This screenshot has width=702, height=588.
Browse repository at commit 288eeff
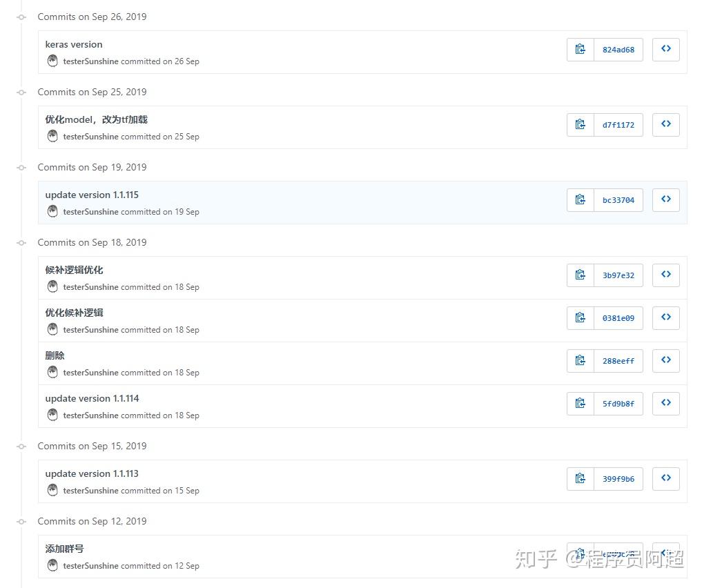click(665, 361)
